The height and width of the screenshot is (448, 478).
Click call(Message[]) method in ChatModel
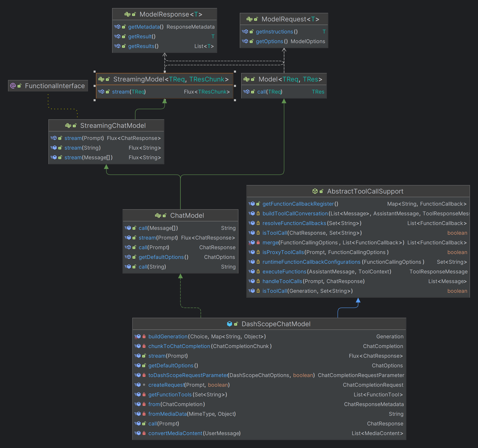point(158,228)
